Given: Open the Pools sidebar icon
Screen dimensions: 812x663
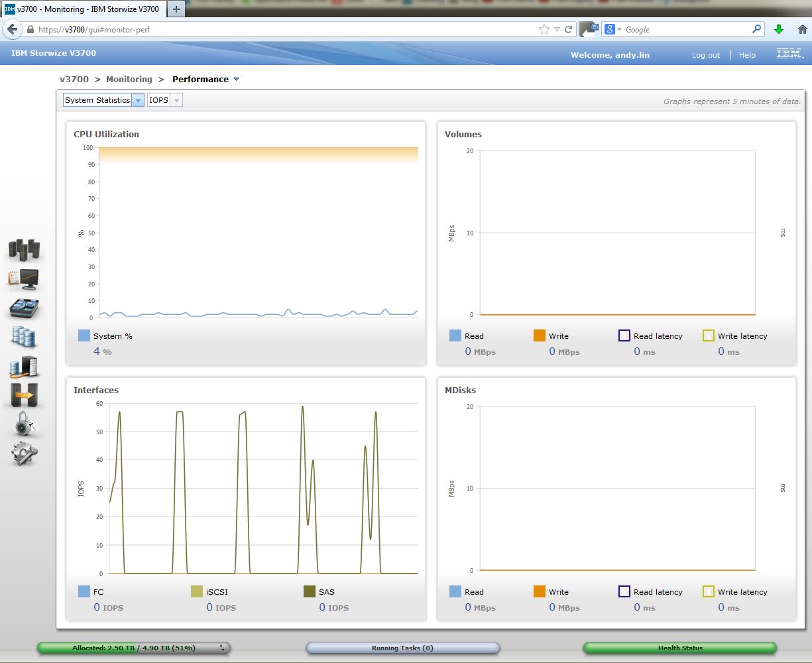Looking at the screenshot, I should (24, 308).
